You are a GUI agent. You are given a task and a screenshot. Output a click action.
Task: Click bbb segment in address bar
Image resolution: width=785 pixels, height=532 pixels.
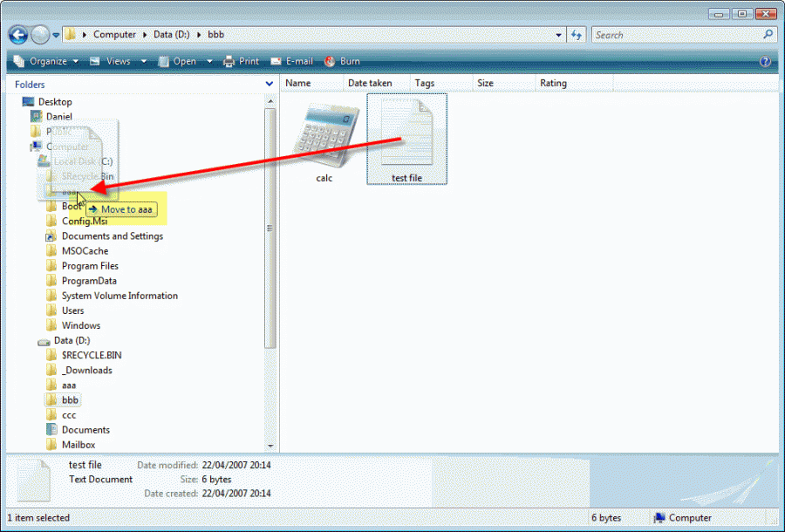point(215,35)
